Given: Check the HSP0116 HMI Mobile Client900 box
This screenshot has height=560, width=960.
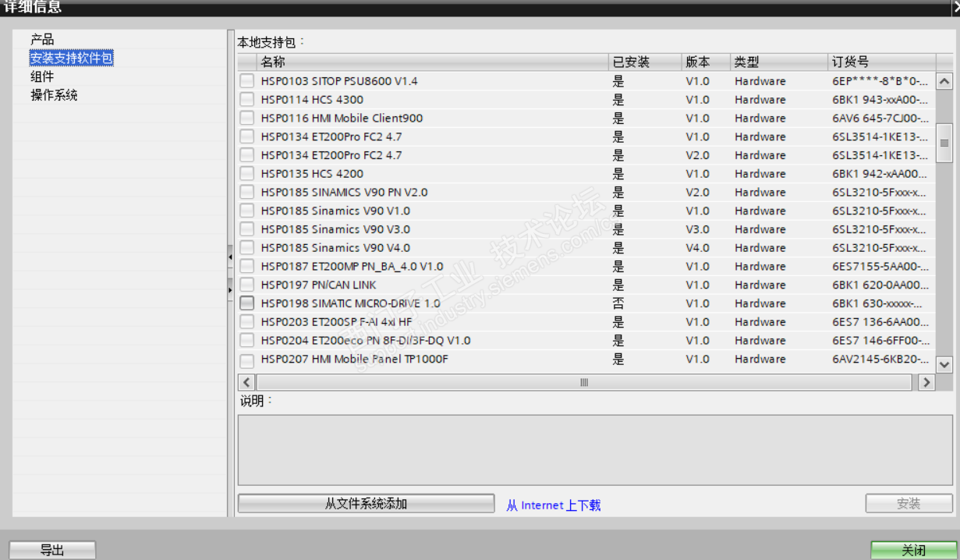Looking at the screenshot, I should point(247,119).
